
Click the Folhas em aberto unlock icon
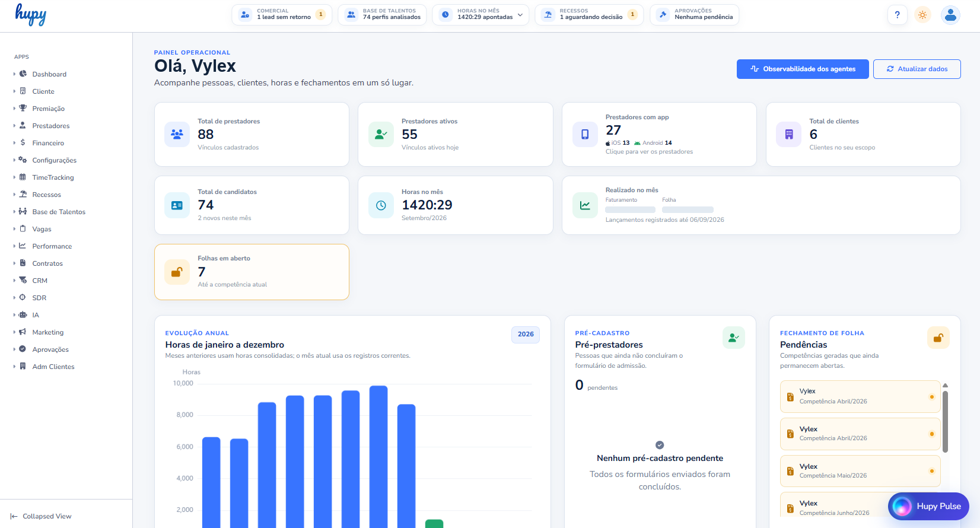coord(177,272)
